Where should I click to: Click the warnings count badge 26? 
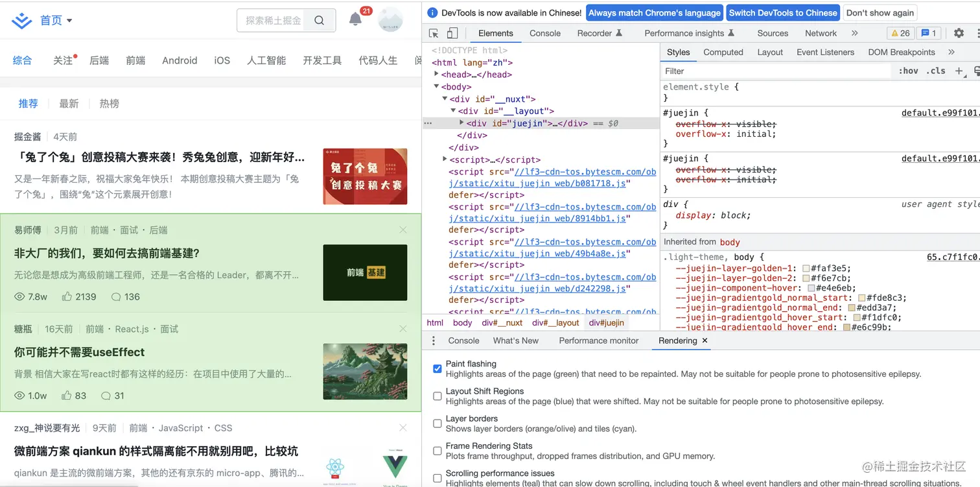(x=901, y=33)
